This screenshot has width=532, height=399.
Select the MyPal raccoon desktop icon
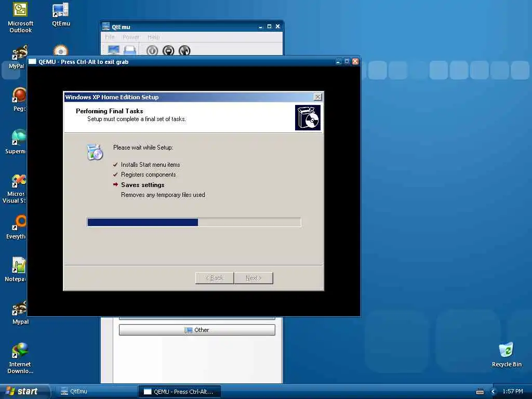20,53
